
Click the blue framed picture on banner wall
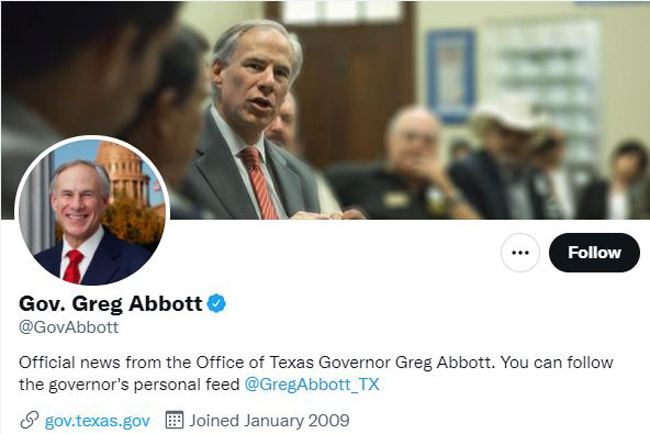click(x=451, y=76)
